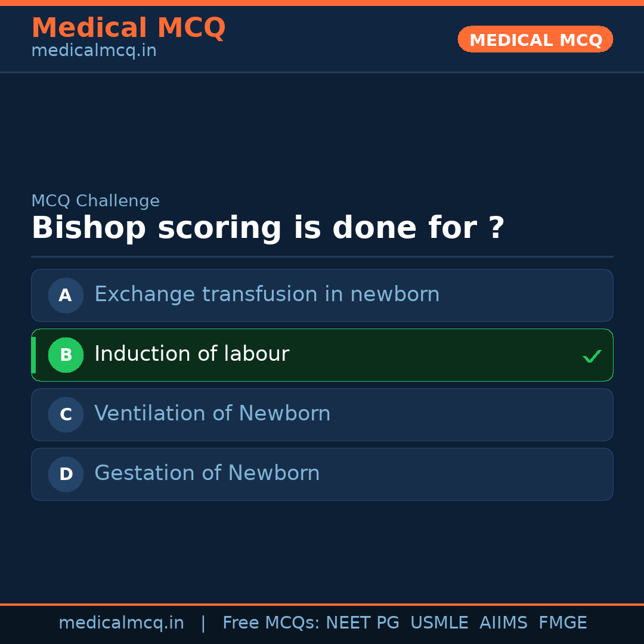Screen dimensions: 644x644
Task: Pick the "Ventilation of Newborn" answer text
Action: (212, 414)
